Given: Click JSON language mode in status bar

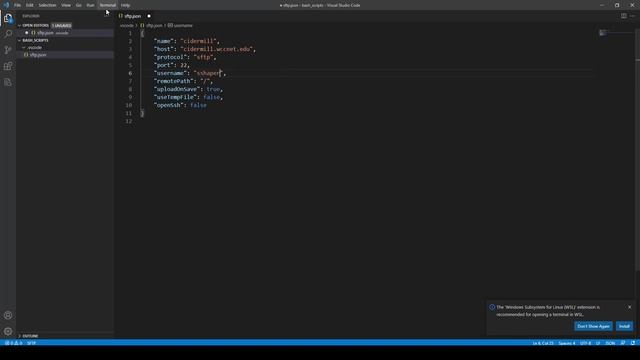Looking at the screenshot, I should coord(610,343).
